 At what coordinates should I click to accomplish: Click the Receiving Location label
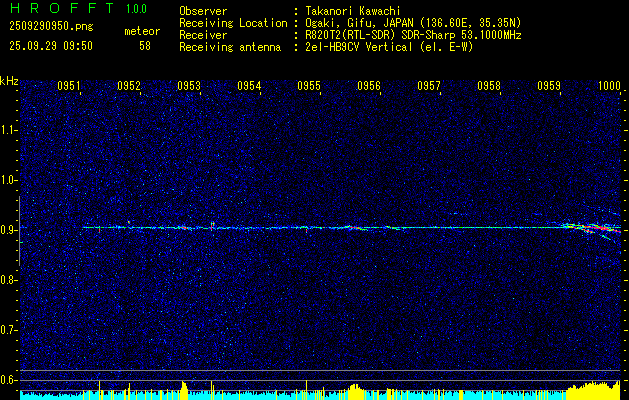233,23
